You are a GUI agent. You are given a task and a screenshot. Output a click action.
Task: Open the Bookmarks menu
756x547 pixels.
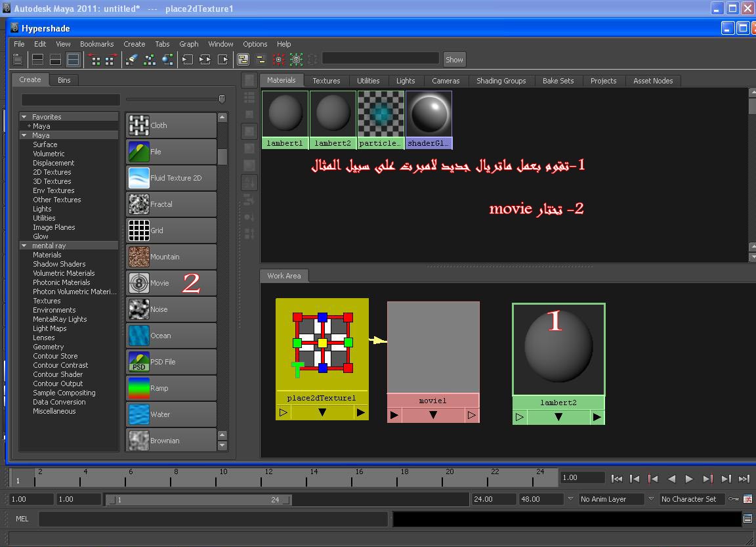pos(97,44)
